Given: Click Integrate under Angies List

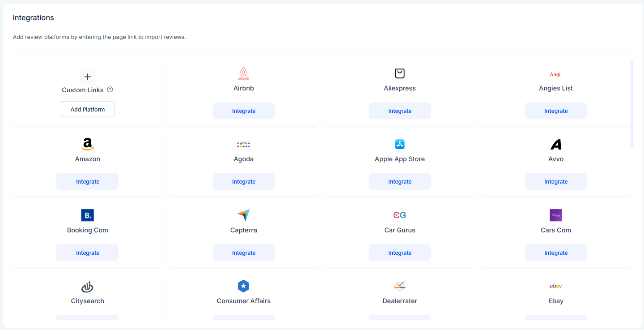Looking at the screenshot, I should (x=556, y=111).
